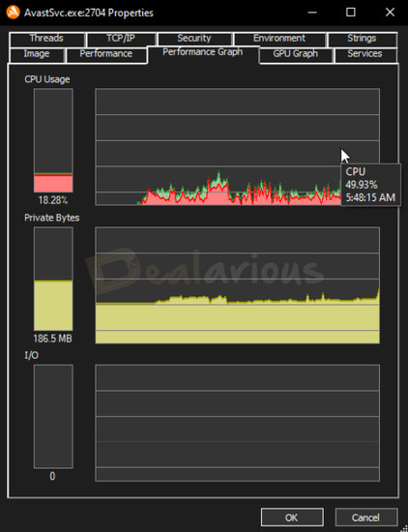Minimize the Properties window
The image size is (408, 532).
click(312, 13)
